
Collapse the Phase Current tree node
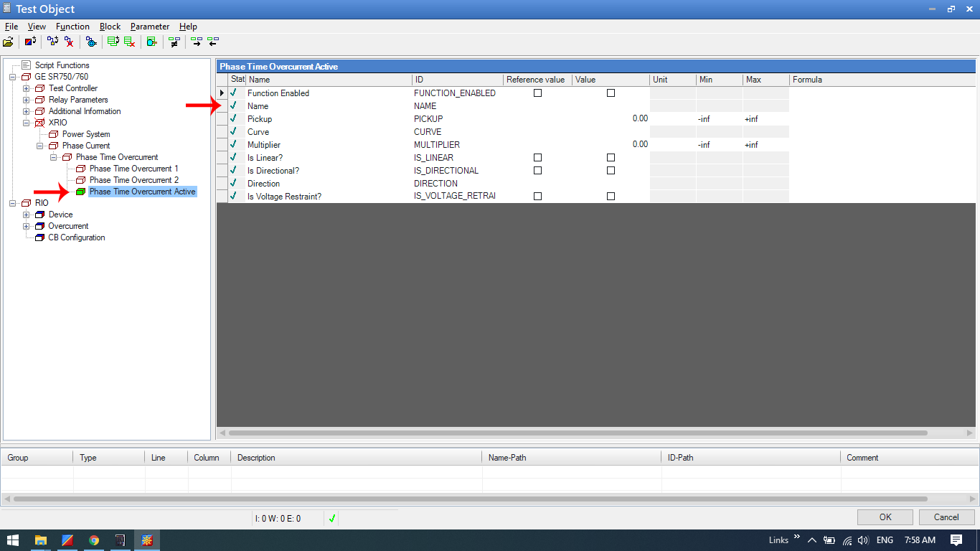39,146
